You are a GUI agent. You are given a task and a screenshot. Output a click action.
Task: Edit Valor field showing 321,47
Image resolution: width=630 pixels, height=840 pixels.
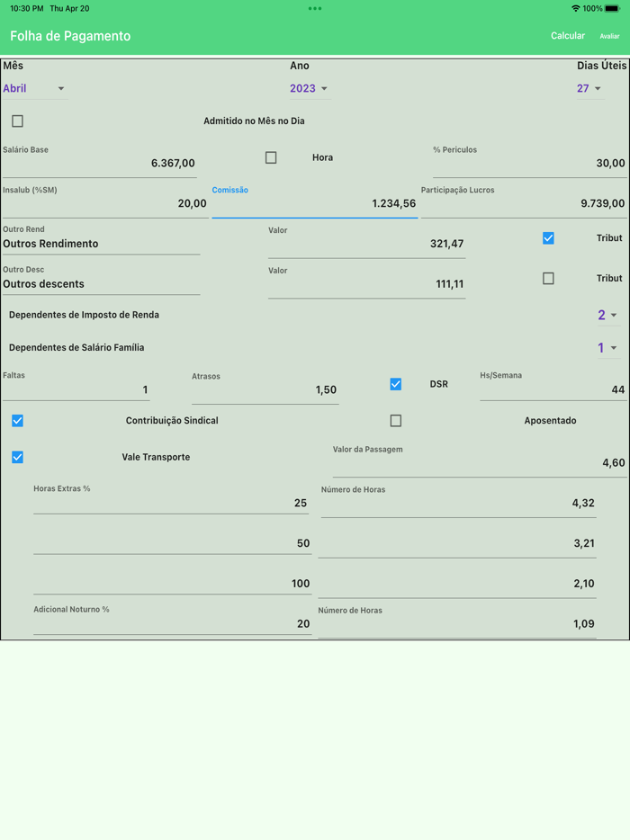click(366, 242)
